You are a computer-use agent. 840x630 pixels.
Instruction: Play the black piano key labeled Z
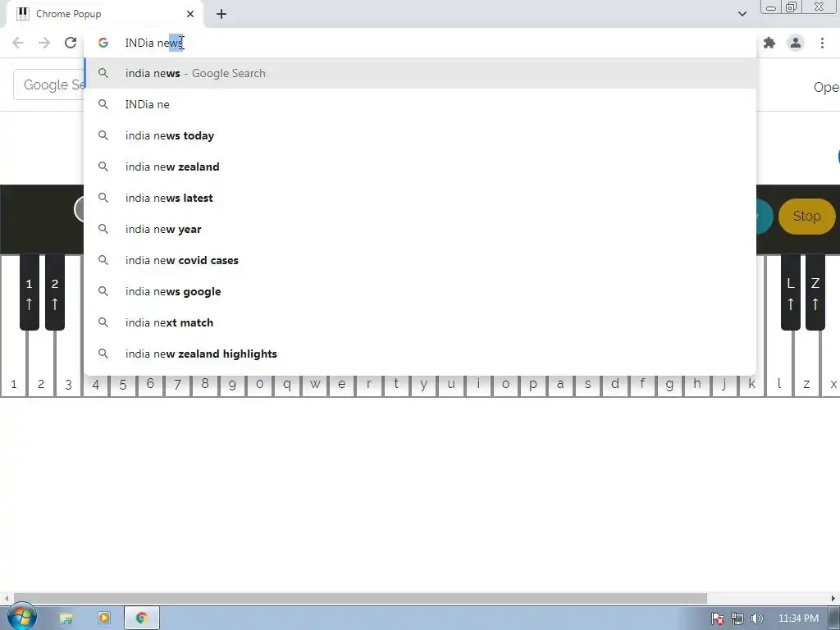pos(815,293)
